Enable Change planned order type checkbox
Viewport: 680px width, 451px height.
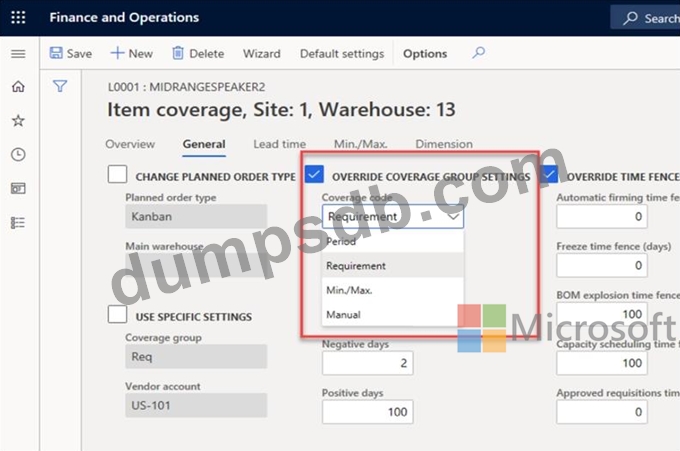(116, 176)
